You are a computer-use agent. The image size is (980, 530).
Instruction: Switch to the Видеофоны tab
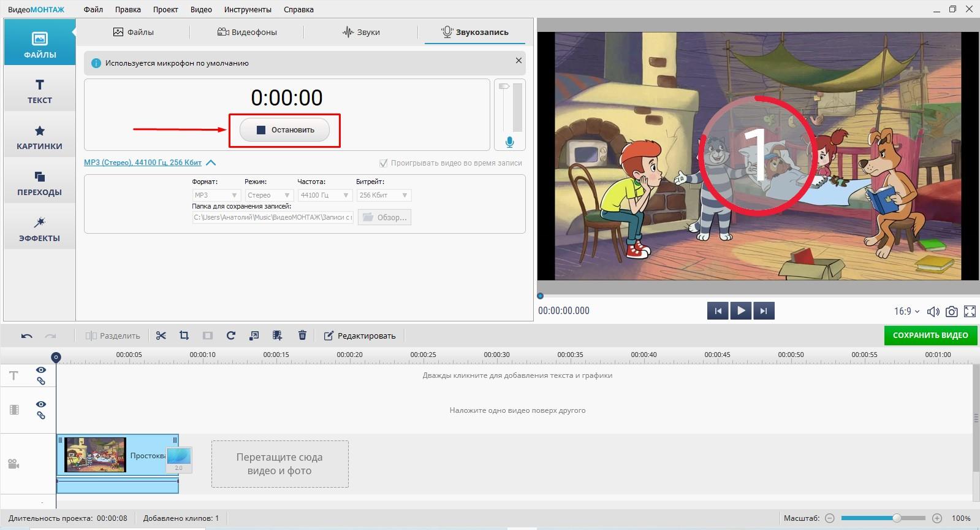(247, 32)
